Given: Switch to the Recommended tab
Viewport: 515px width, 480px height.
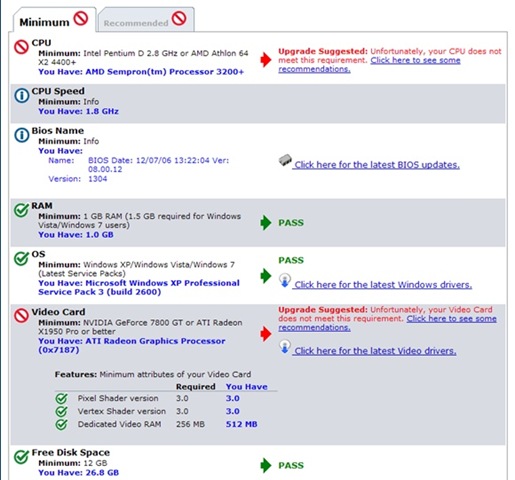Looking at the screenshot, I should (145, 20).
